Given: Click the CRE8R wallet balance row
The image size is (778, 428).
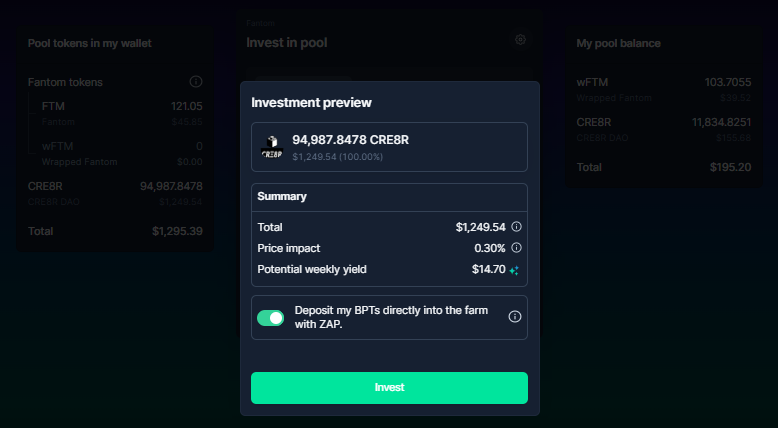Looking at the screenshot, I should tap(115, 193).
